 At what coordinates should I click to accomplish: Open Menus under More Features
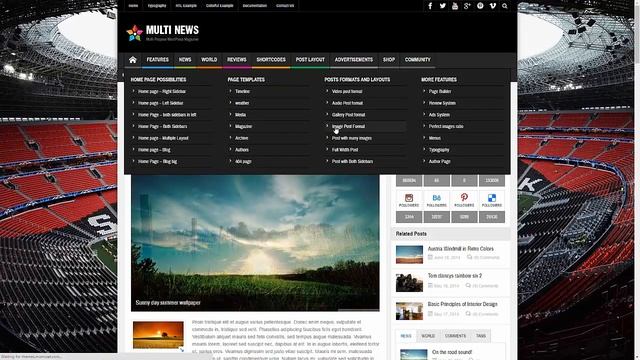pos(435,138)
